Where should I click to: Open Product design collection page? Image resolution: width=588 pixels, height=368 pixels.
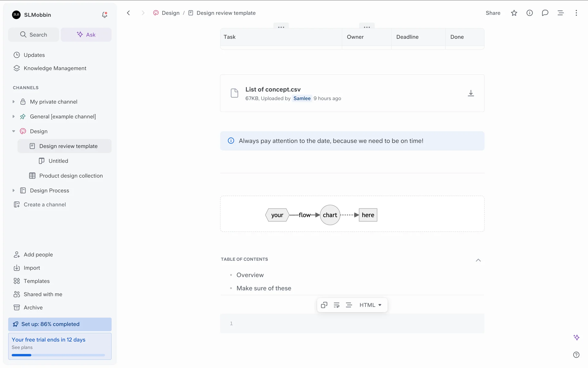(x=71, y=176)
